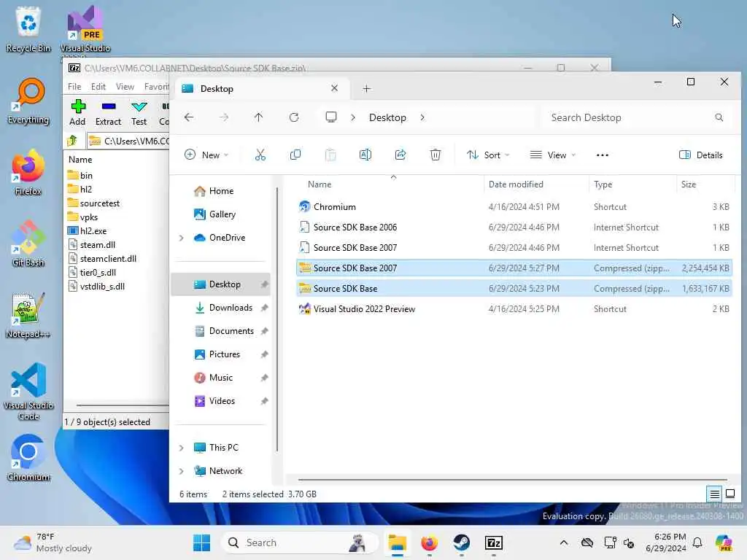Switch to large thumbnails view layout
Image resolution: width=747 pixels, height=560 pixels.
click(x=729, y=494)
